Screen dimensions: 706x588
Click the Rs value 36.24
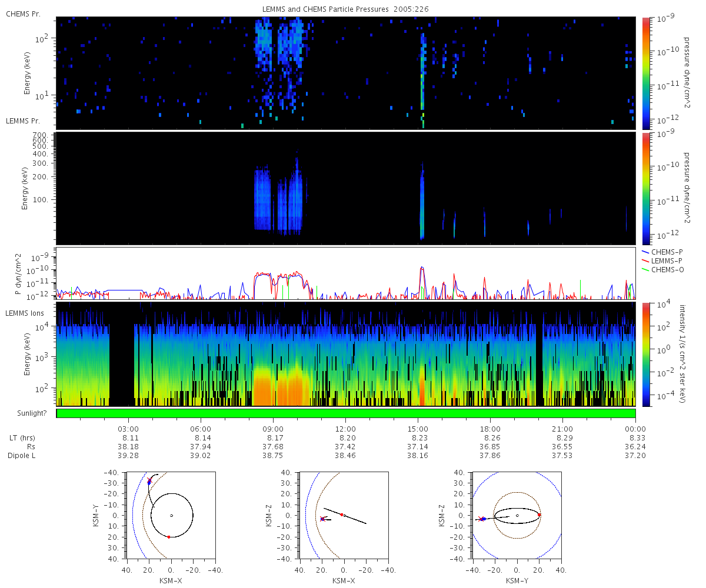[635, 447]
